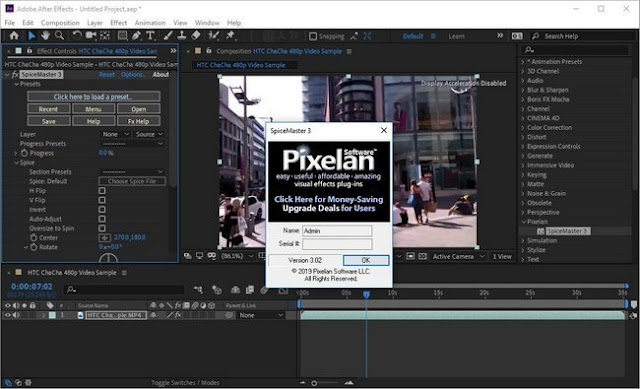The image size is (640, 389).
Task: Click the Stereo 3D glasses icon in viewer
Action: pyautogui.click(x=212, y=256)
